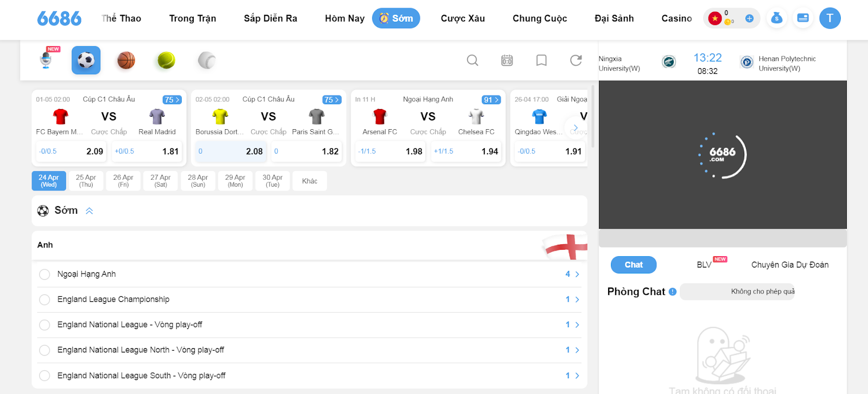Screen dimensions: 868x394
Task: Click Real Madrid purple jersey icon
Action: point(157,116)
